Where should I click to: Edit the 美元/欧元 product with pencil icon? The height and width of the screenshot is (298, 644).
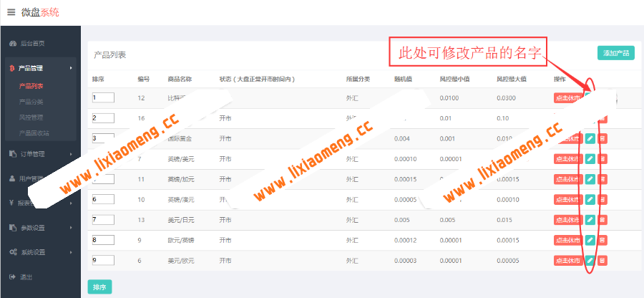click(x=590, y=260)
